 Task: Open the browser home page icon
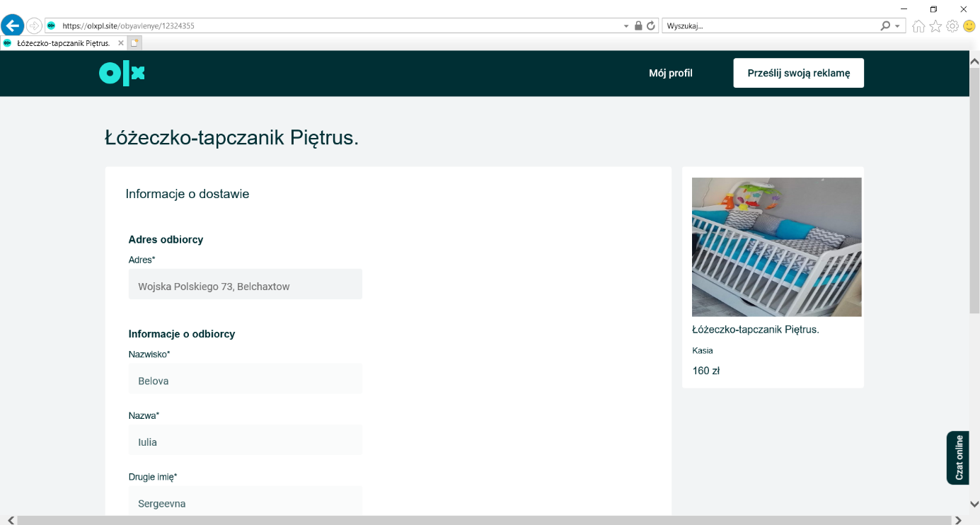click(x=918, y=26)
